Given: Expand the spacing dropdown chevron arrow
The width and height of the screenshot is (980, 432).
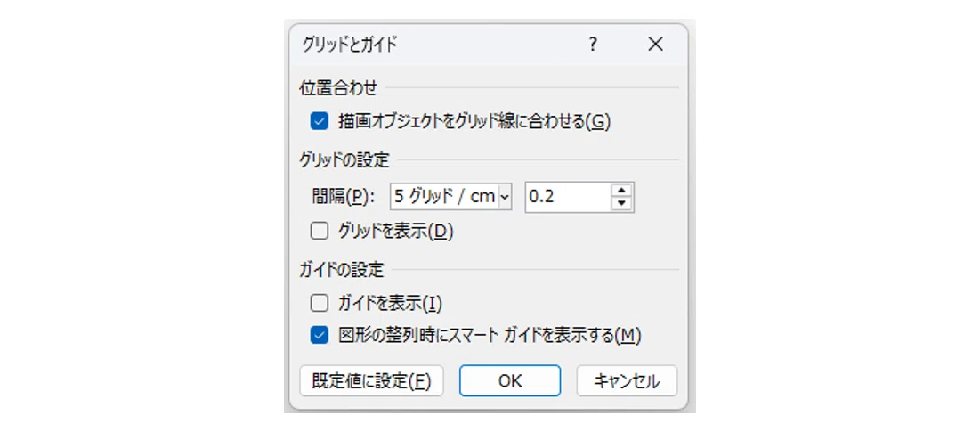Looking at the screenshot, I should 505,198.
